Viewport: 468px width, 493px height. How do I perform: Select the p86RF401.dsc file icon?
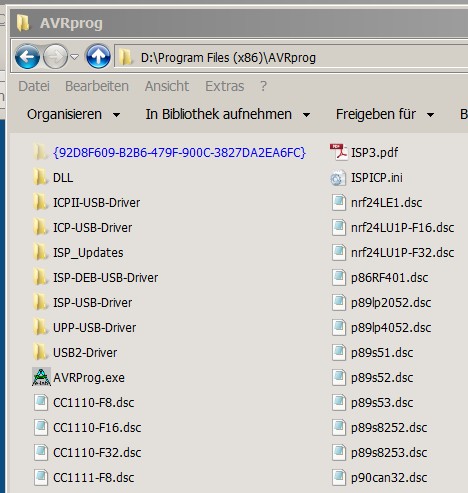coord(339,277)
